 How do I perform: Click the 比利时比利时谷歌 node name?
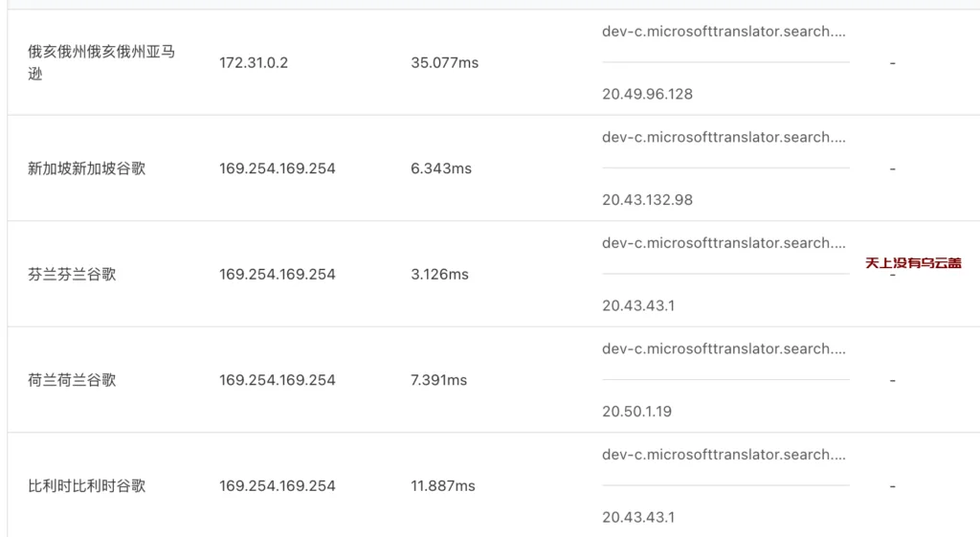pyautogui.click(x=87, y=485)
